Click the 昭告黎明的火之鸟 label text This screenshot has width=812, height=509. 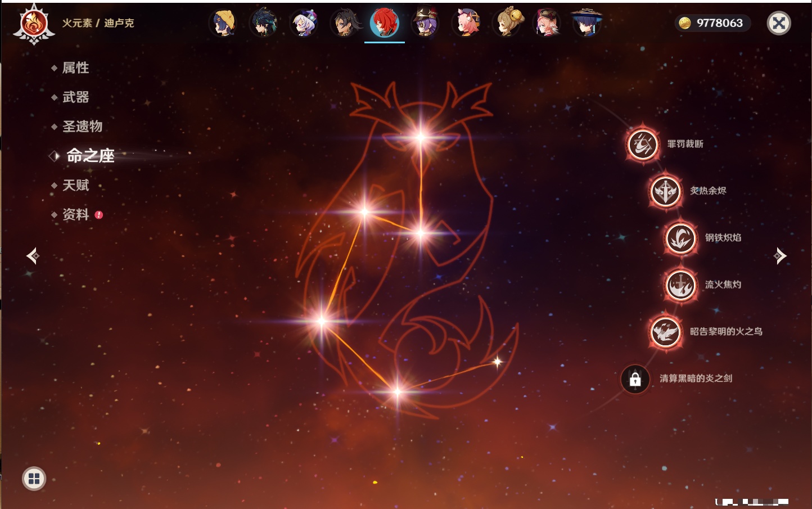pyautogui.click(x=726, y=331)
